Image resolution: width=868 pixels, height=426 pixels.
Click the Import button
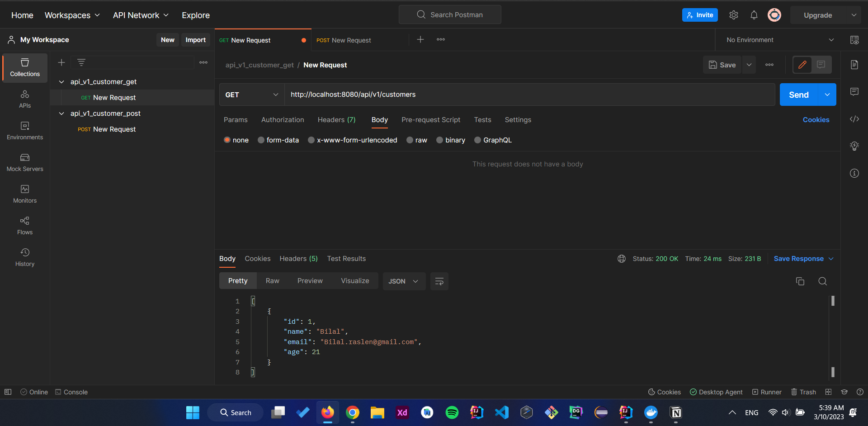click(x=195, y=40)
